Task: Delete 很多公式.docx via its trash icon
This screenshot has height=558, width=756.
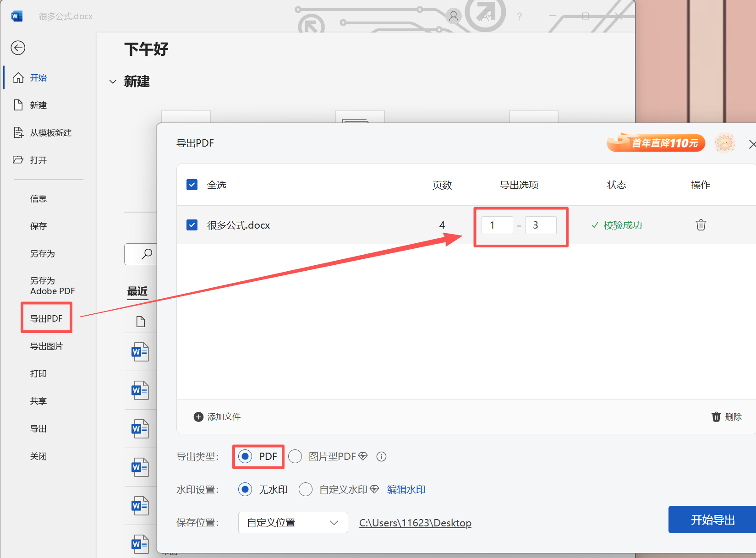Action: pos(701,225)
